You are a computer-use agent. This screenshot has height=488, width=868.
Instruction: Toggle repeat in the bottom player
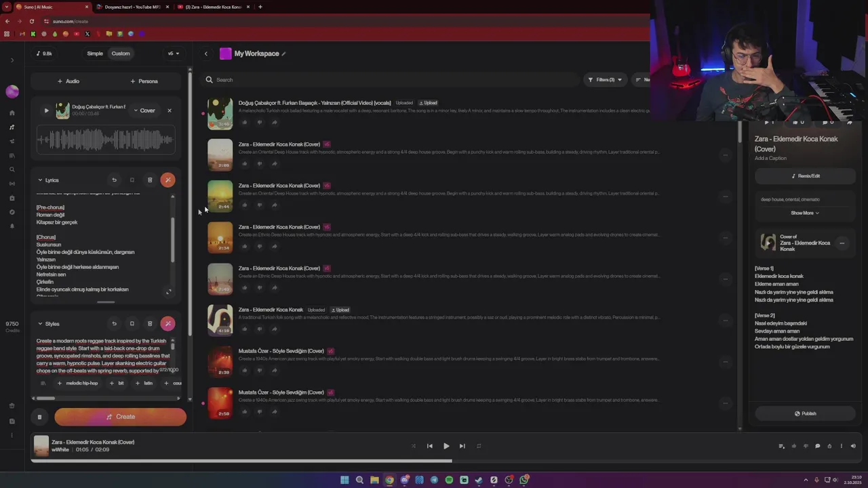(x=479, y=446)
